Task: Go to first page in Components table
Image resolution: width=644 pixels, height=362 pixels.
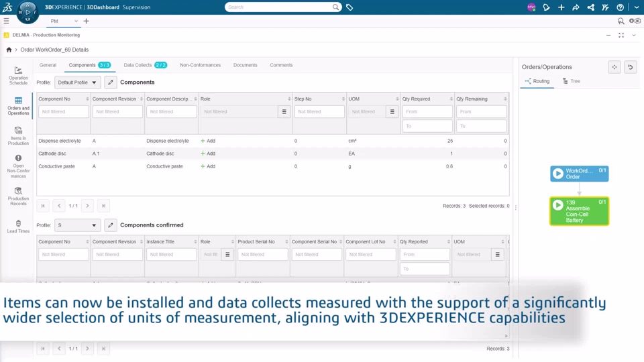Action: [x=43, y=206]
